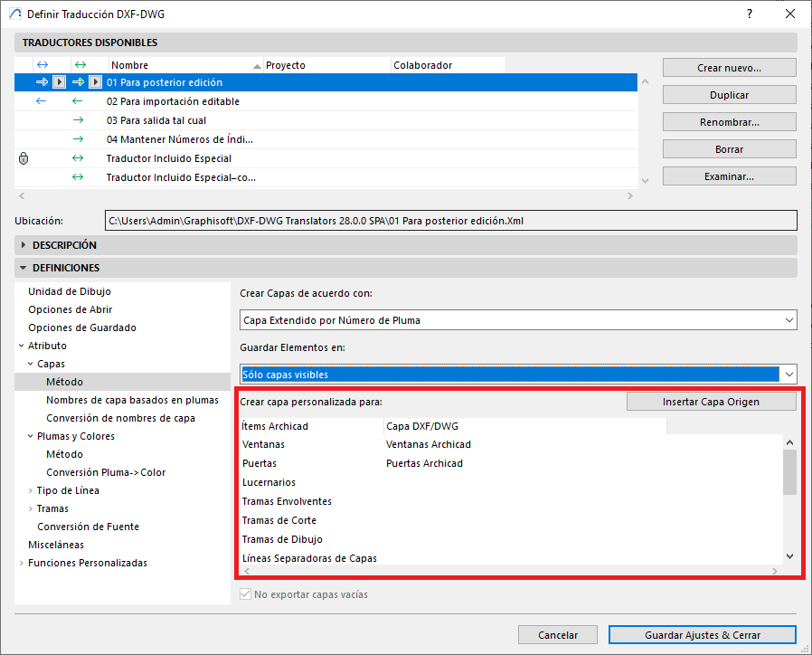Select Conversión de Fuente in the tree
This screenshot has height=655, width=812.
tap(88, 527)
